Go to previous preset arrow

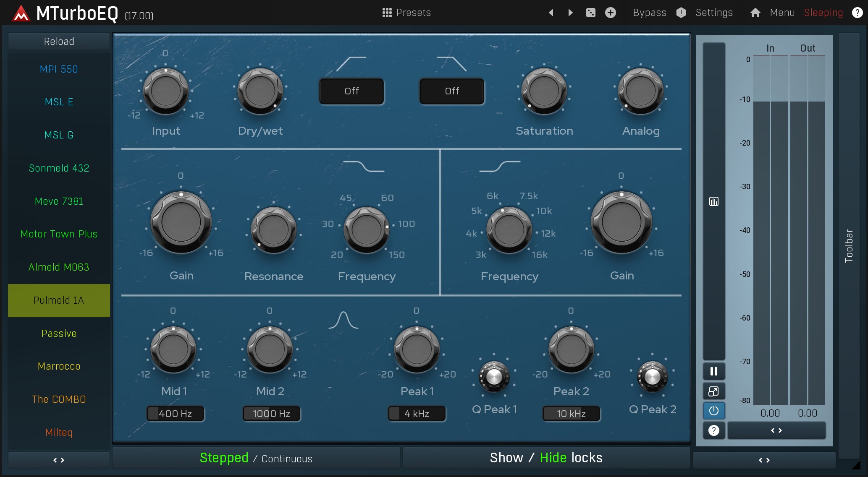point(551,13)
